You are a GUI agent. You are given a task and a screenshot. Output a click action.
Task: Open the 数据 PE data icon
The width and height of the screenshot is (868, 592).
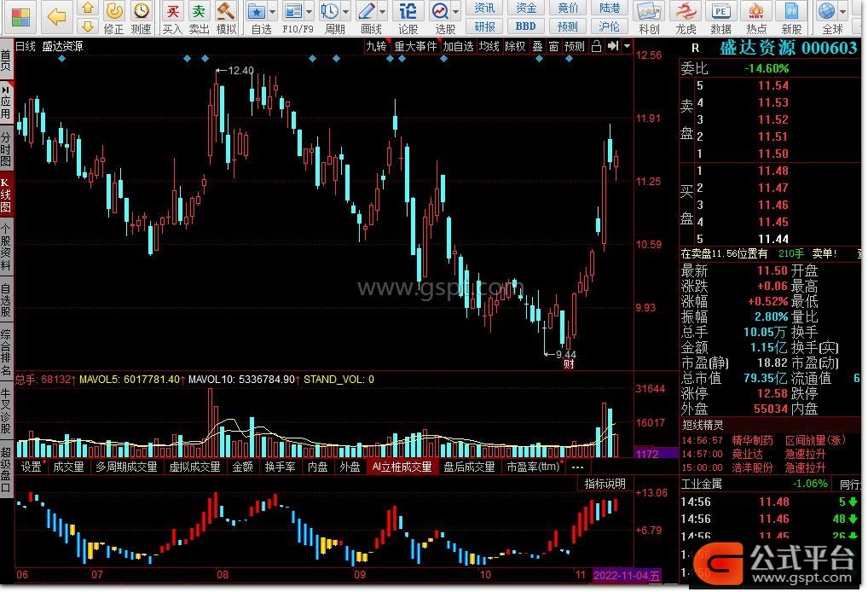coord(720,11)
